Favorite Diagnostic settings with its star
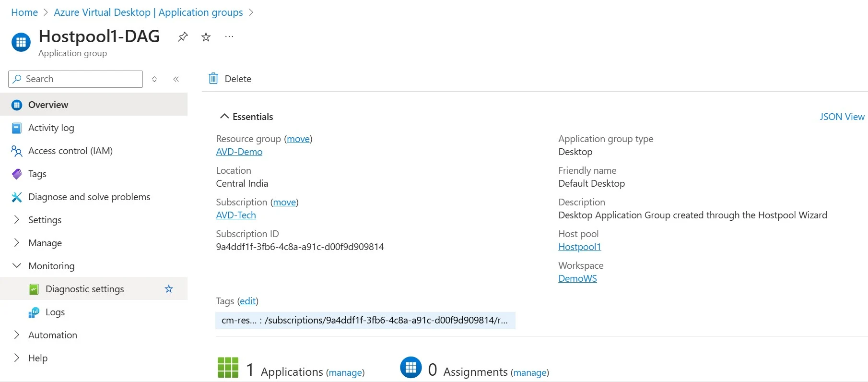 pos(169,289)
